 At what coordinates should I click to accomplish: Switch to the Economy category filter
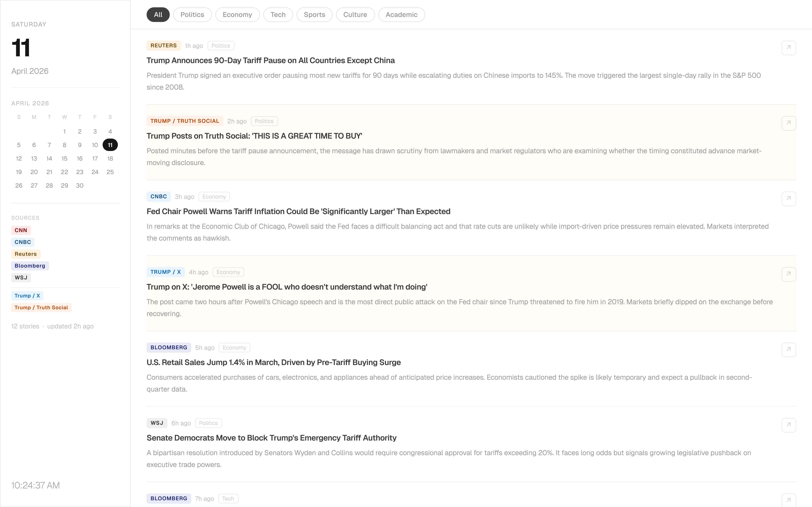click(x=237, y=14)
